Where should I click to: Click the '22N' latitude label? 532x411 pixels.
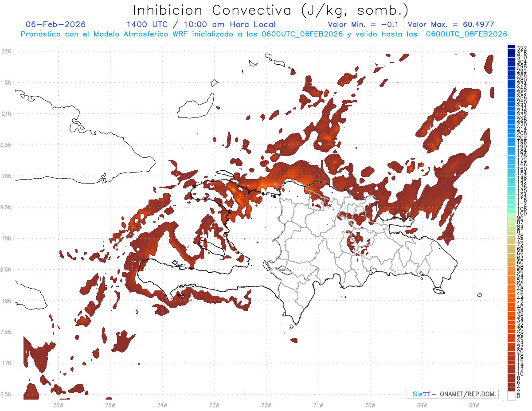(x=6, y=51)
